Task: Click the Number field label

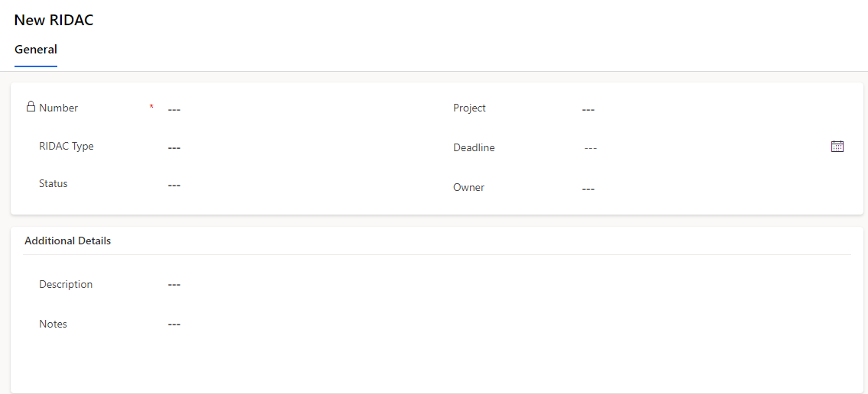Action: (x=59, y=108)
